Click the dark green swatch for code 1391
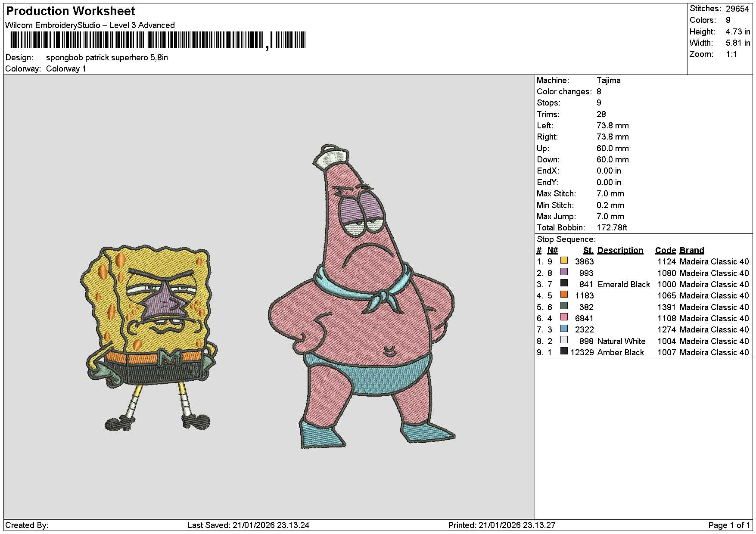756x534 pixels. [x=564, y=306]
